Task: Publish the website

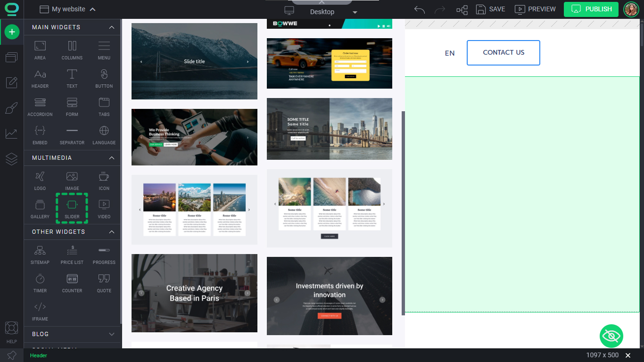Action: (x=591, y=9)
